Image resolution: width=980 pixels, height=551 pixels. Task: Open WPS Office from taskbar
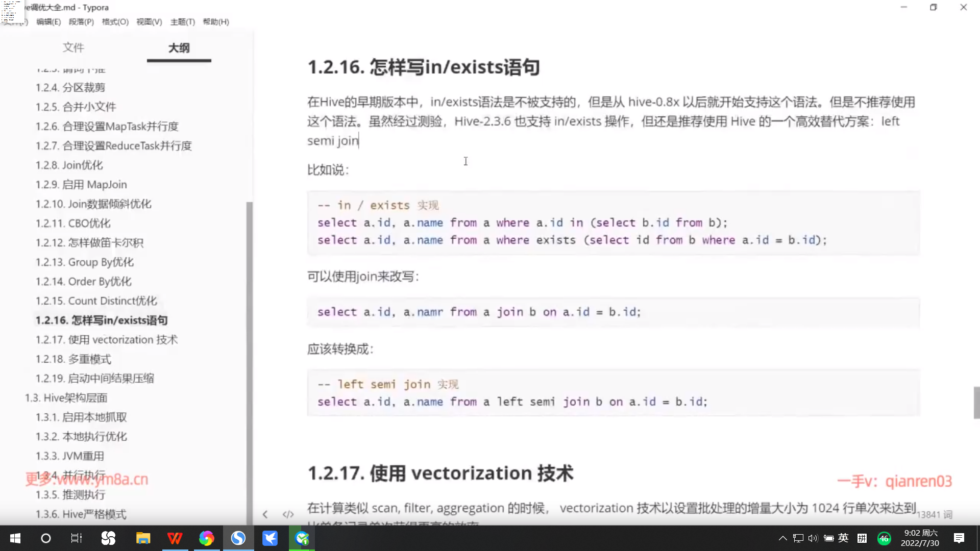[x=175, y=538]
